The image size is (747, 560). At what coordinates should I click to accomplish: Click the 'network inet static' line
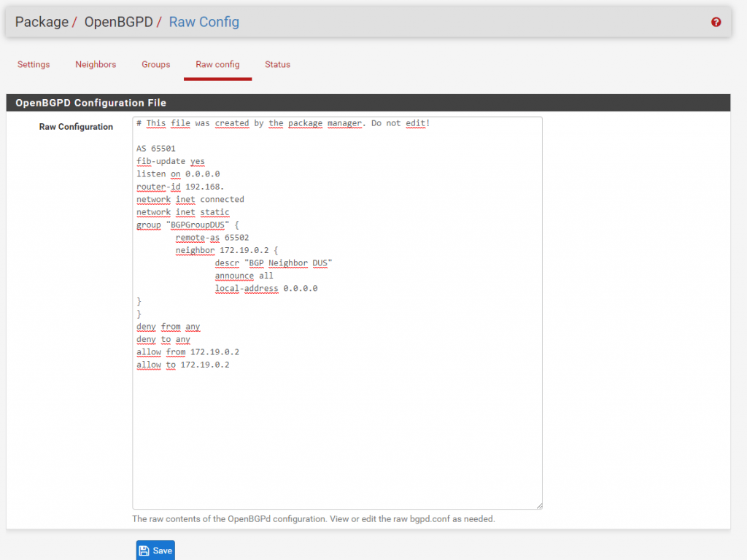point(183,212)
